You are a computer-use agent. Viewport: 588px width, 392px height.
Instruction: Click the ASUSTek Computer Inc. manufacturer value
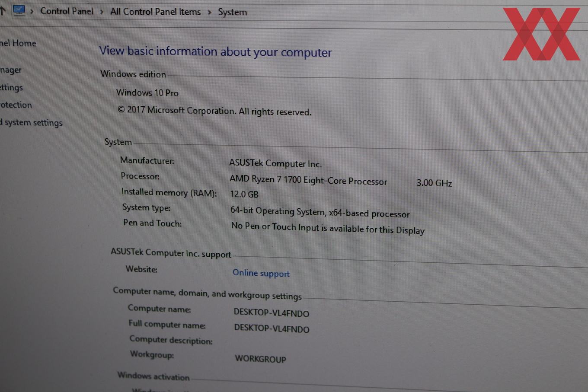pyautogui.click(x=275, y=163)
